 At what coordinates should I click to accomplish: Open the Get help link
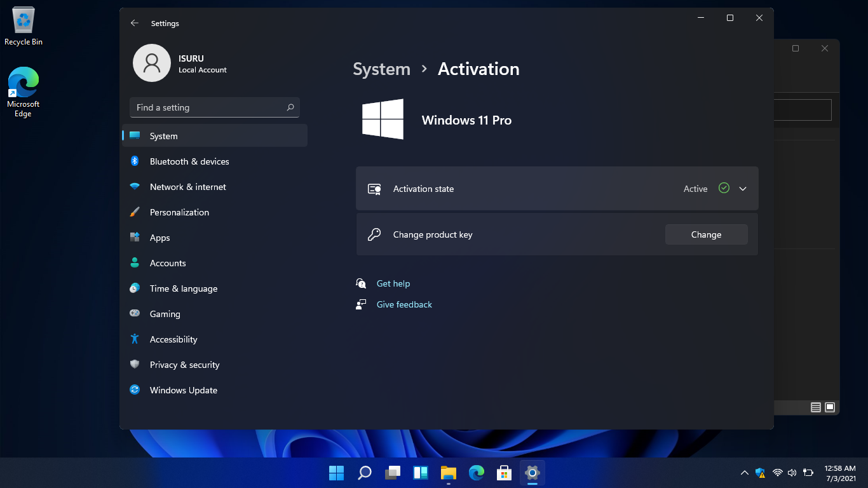tap(393, 283)
